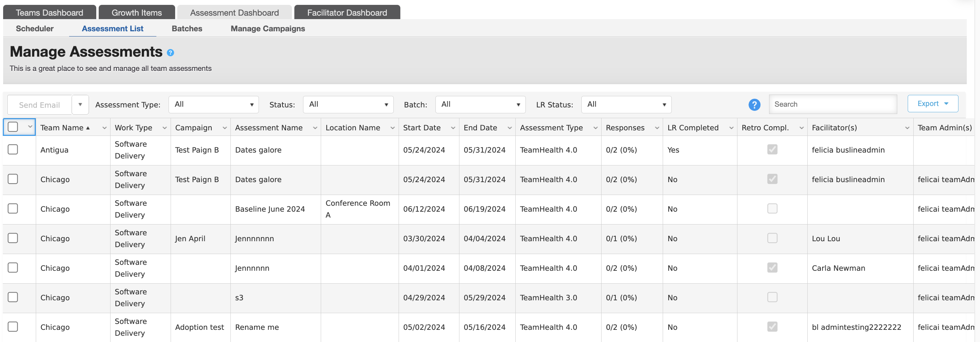Select Chicago Test Paign B row checkbox
Image resolution: width=980 pixels, height=342 pixels.
coord(13,179)
